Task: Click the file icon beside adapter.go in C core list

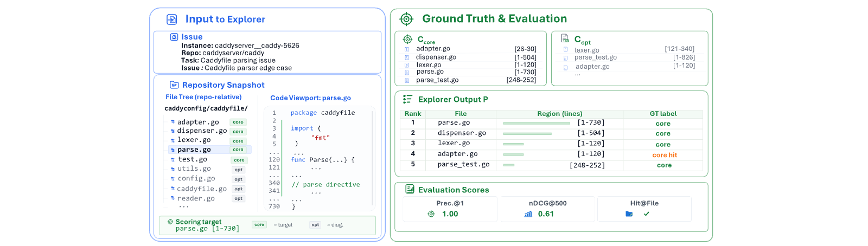Action: 407,49
